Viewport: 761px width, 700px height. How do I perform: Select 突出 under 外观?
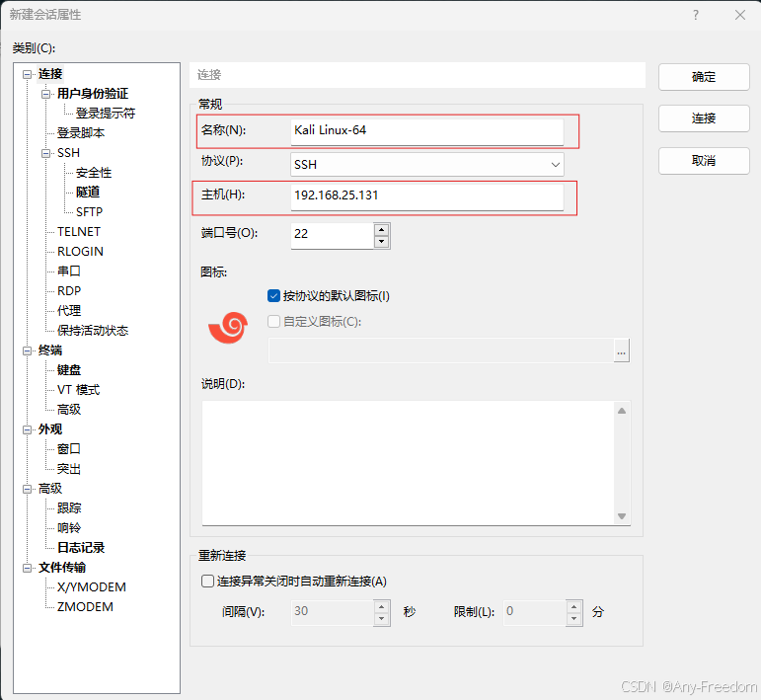click(69, 469)
